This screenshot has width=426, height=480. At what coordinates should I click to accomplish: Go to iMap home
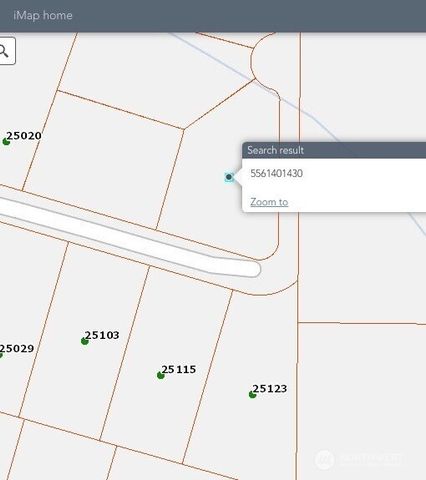pos(43,15)
